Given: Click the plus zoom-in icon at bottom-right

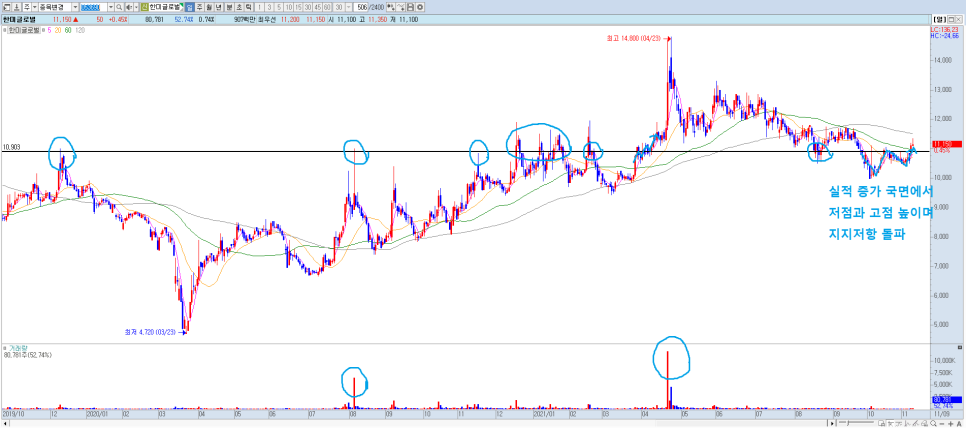Looking at the screenshot, I should (951, 424).
